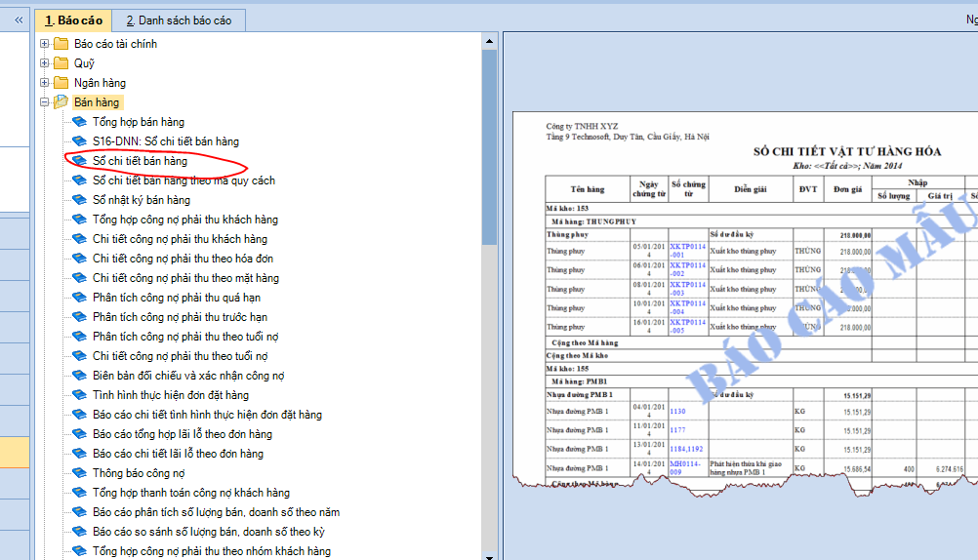Click book icon for Phân tích công nợ trước hạn

pos(79,317)
